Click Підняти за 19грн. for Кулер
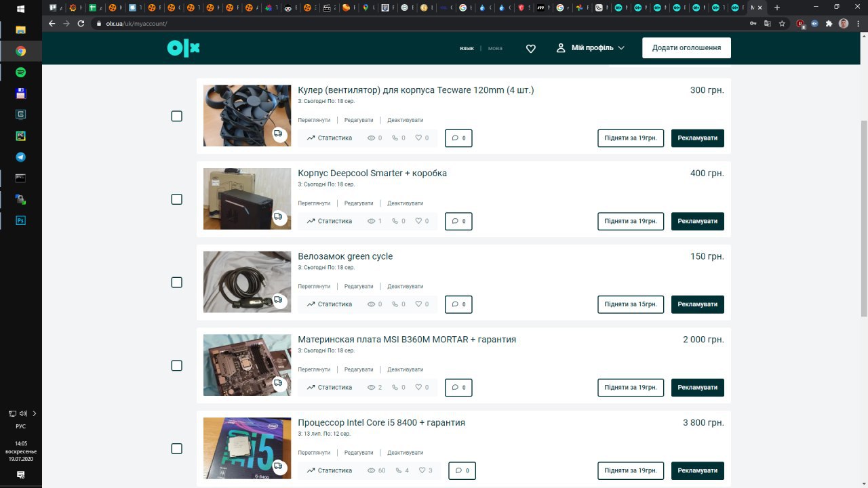 [x=631, y=138]
